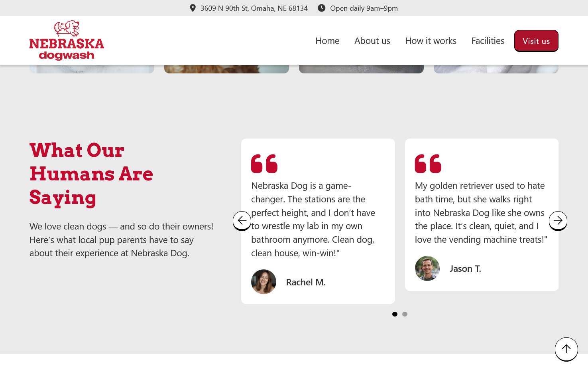Click the location pin icon
This screenshot has width=588, height=370.
(x=193, y=8)
